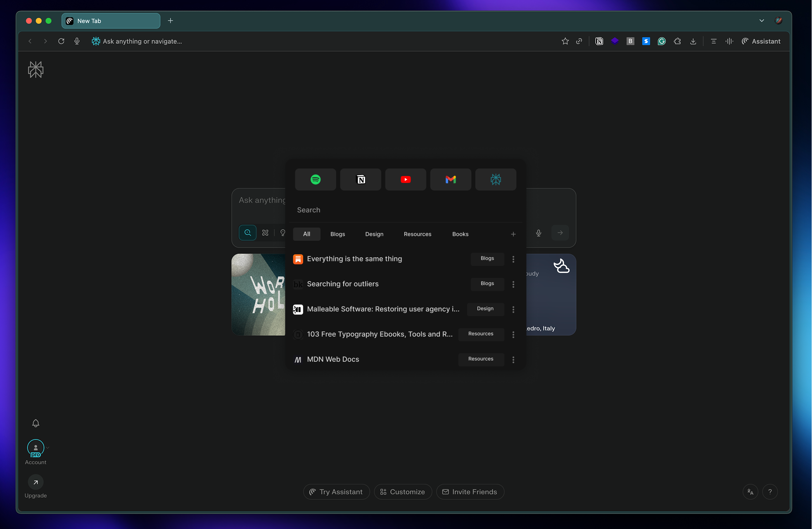Open the Spotify shortcut tile
Viewport: 812px width, 529px height.
(x=315, y=179)
